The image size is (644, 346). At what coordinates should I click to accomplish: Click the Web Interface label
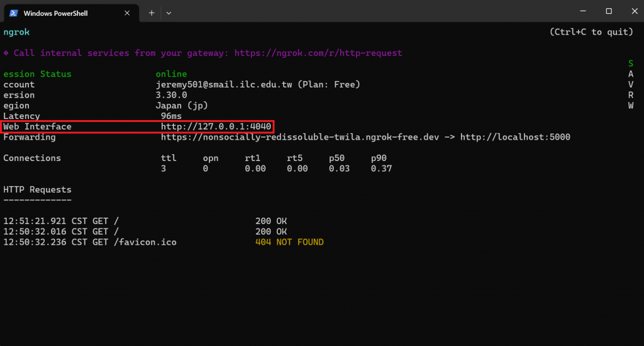point(37,126)
